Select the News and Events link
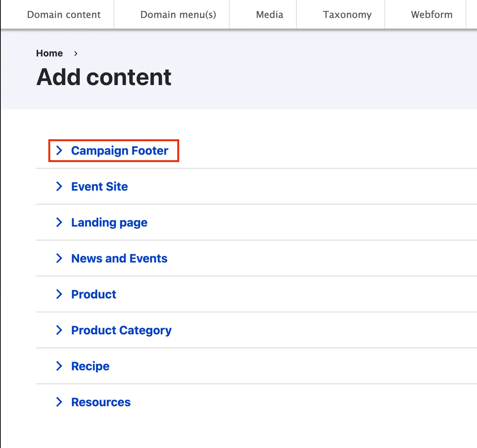 click(x=119, y=258)
